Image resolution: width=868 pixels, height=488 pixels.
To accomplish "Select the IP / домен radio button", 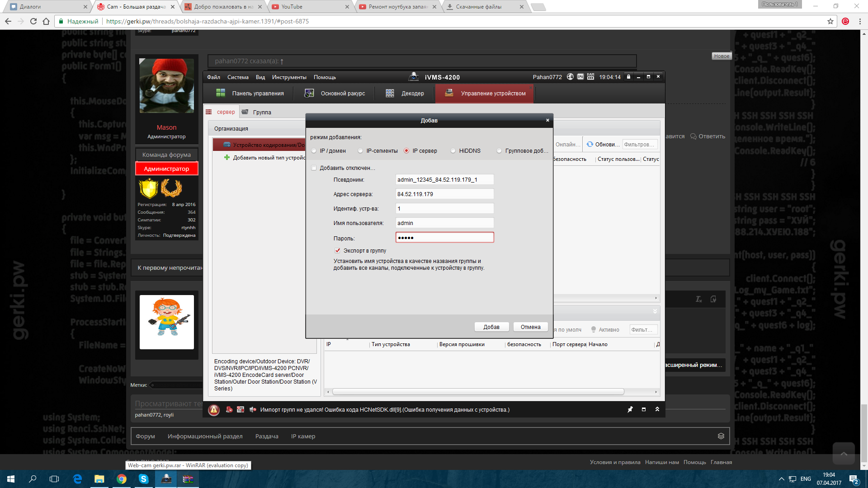I will click(x=314, y=151).
